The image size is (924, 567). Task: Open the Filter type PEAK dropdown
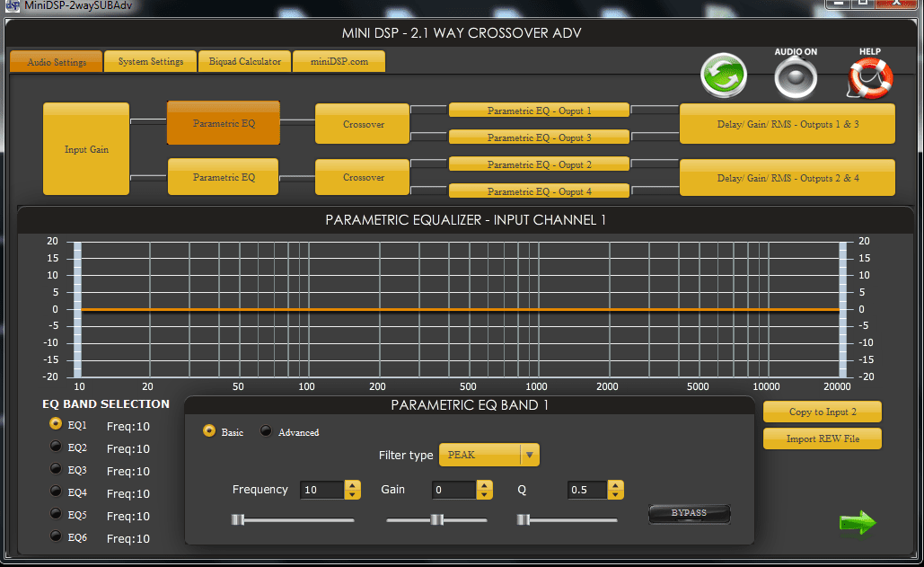pyautogui.click(x=489, y=455)
